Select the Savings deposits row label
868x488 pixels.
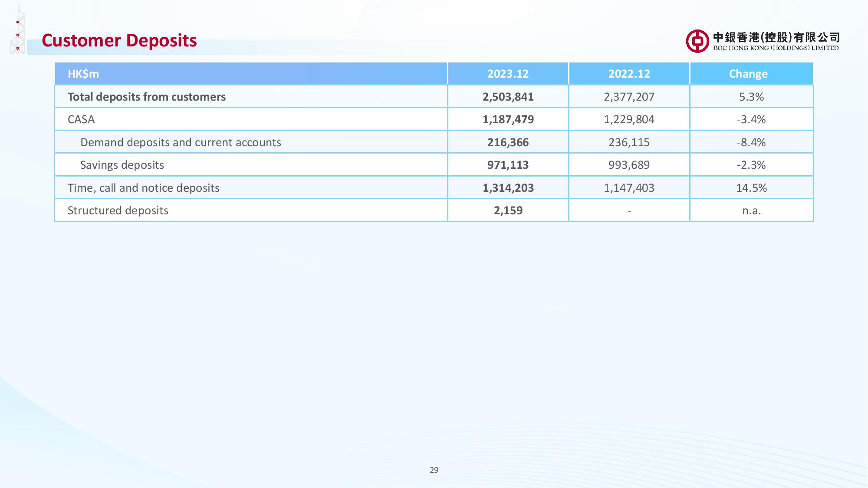(122, 165)
